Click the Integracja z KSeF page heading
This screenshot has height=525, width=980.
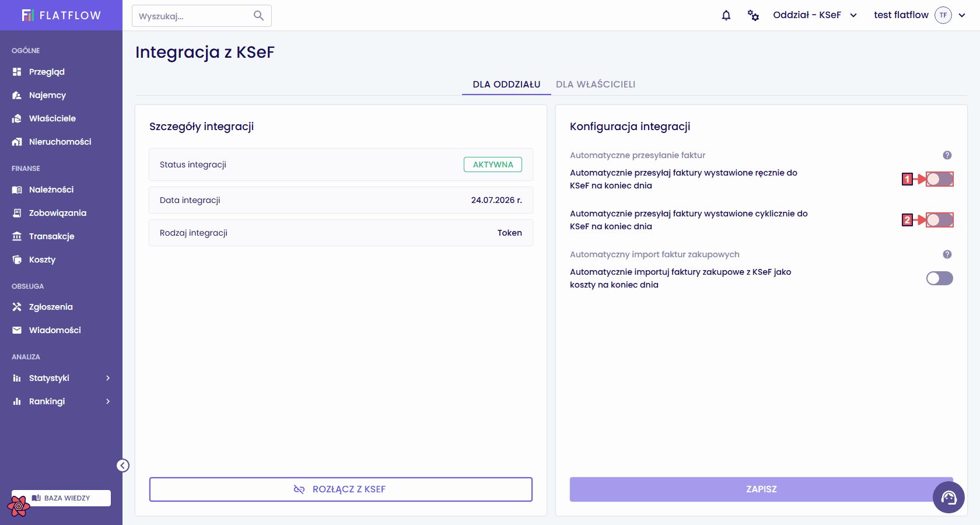coord(205,52)
